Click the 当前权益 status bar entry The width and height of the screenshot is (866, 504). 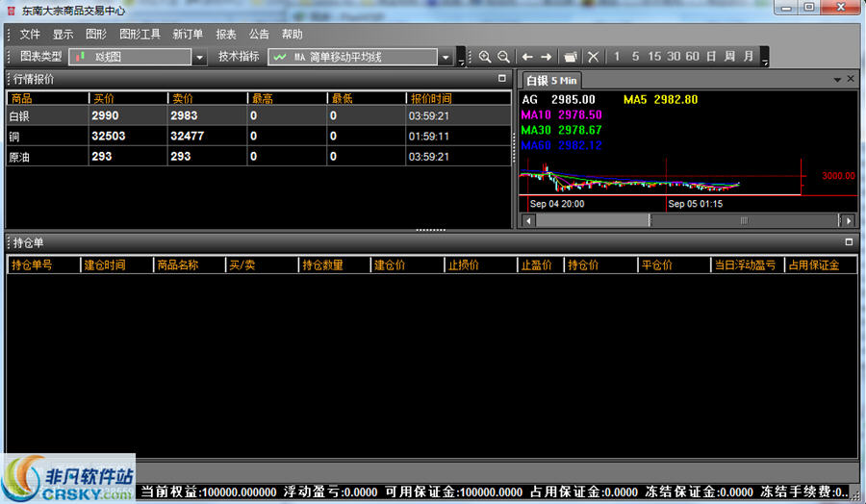point(209,491)
